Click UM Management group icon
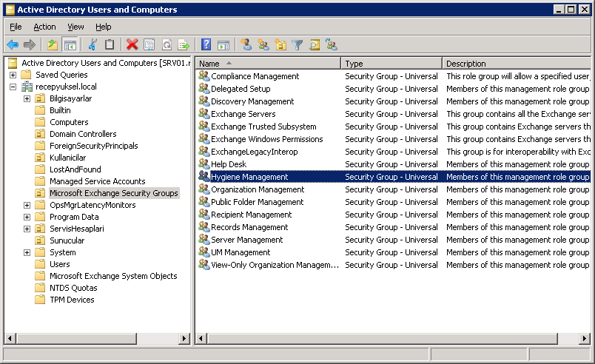595x364 pixels. (204, 252)
